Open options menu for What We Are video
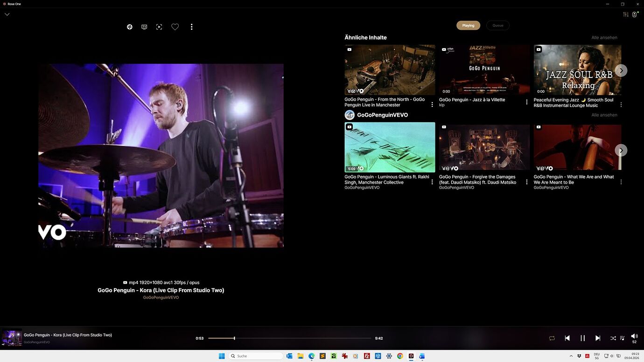The height and width of the screenshot is (362, 644). point(621,182)
